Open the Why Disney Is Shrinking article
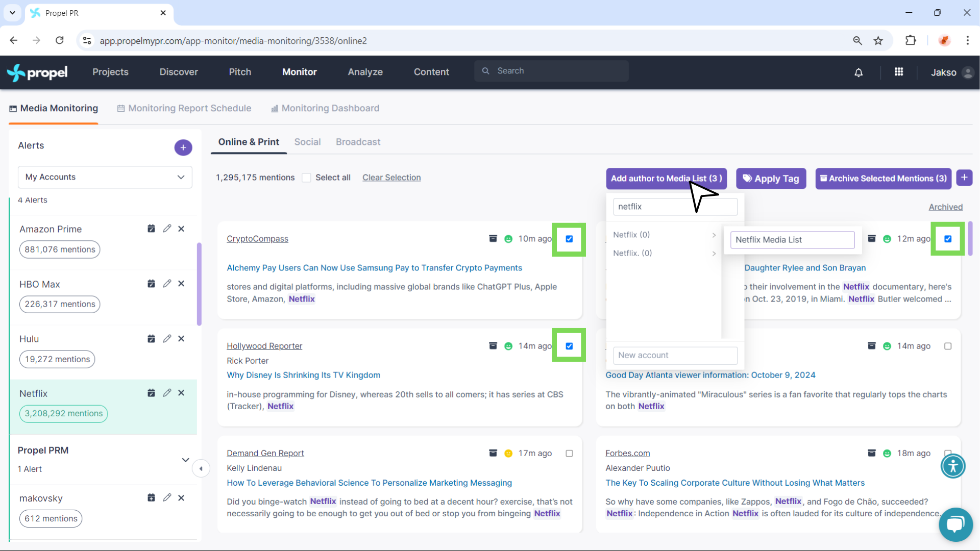The image size is (980, 551). [304, 375]
